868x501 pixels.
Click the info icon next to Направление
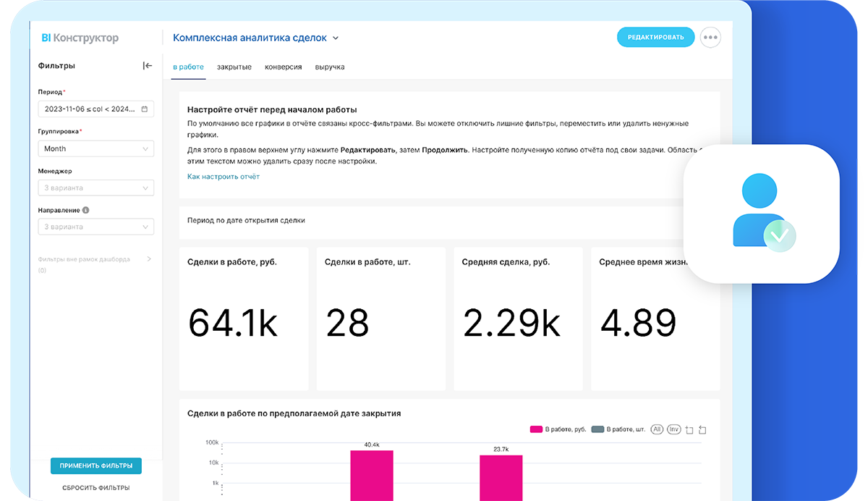85,210
